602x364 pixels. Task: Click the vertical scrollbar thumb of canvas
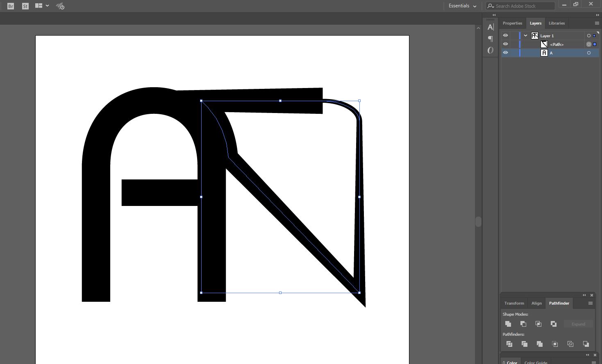tap(478, 222)
